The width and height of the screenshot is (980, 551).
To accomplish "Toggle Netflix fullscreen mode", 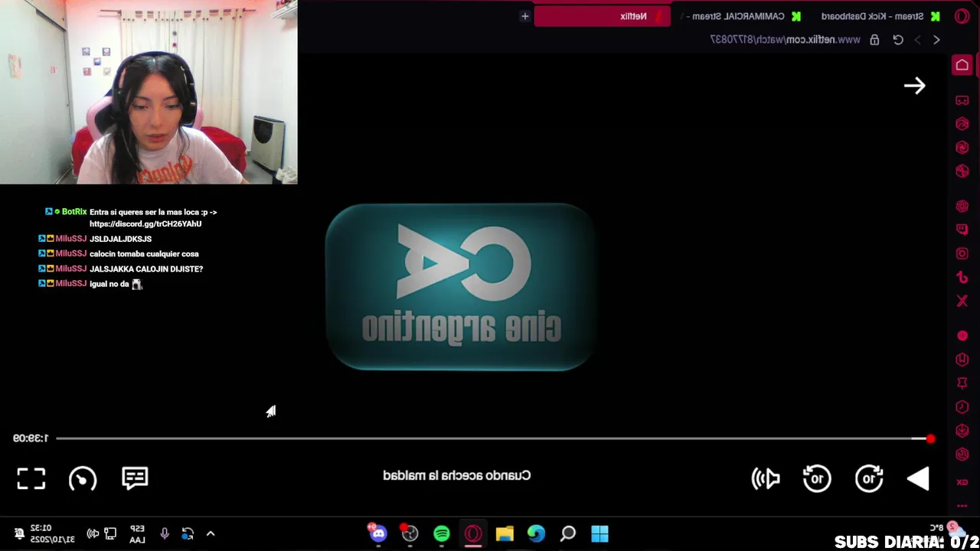I will tap(31, 478).
